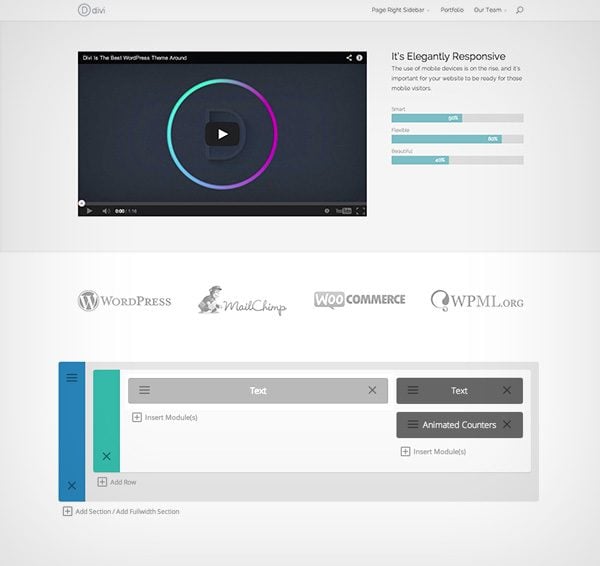
Task: Click the blue section hamburger menu icon
Action: coord(72,378)
